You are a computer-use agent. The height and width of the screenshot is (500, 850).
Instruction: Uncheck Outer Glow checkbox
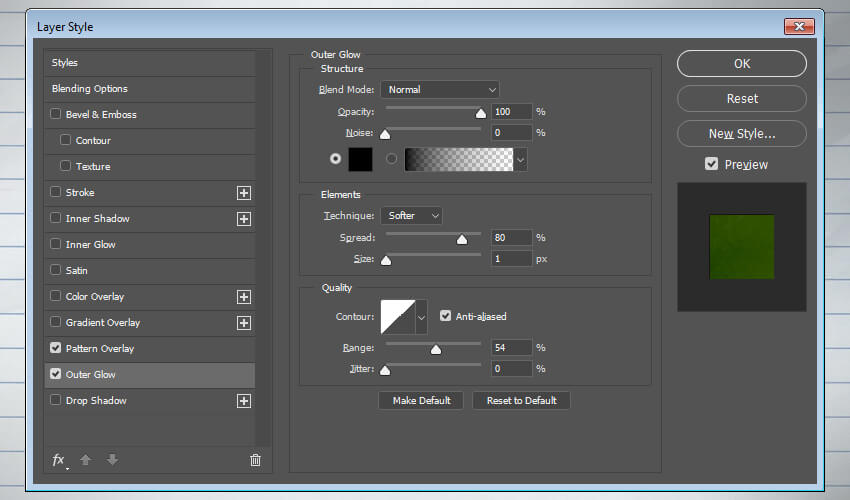coord(55,374)
